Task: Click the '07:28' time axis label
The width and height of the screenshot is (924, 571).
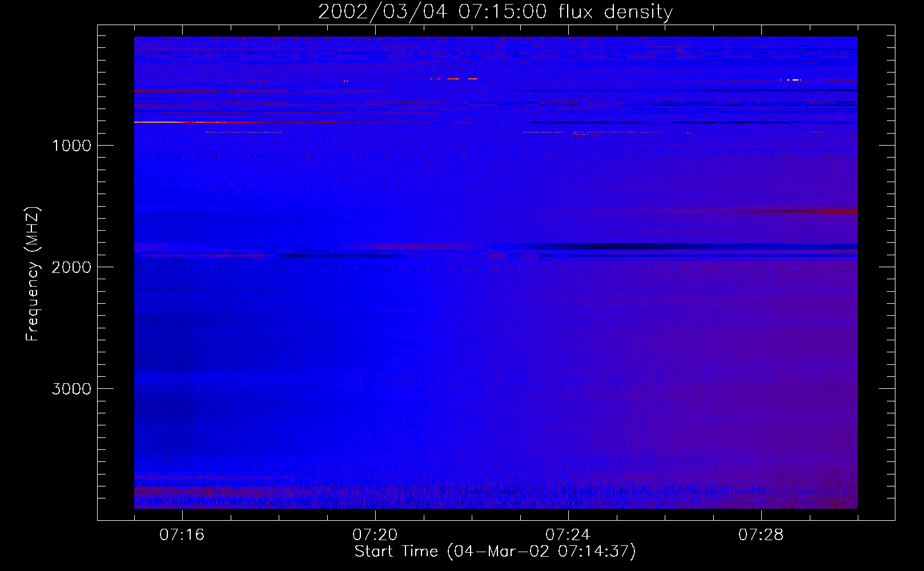Action: (x=761, y=535)
